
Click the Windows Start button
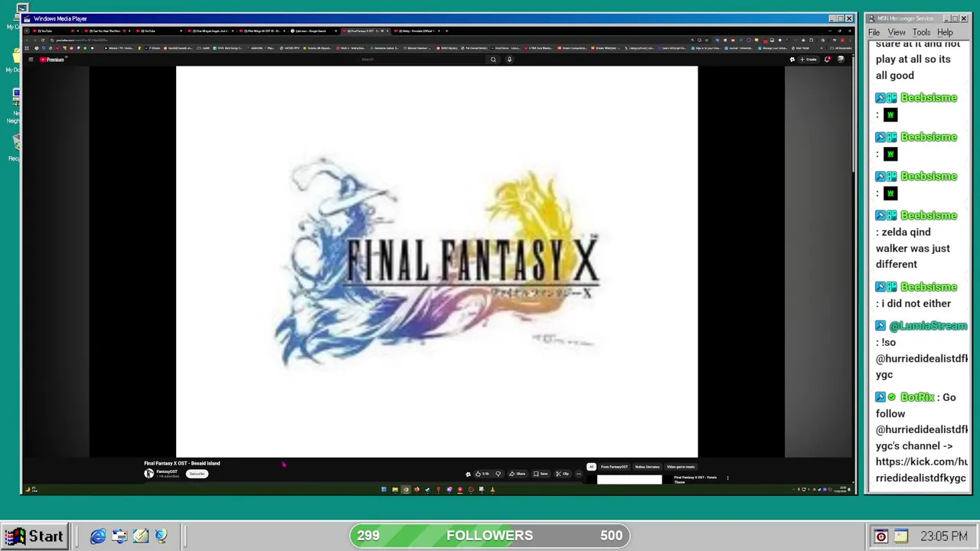[x=34, y=536]
